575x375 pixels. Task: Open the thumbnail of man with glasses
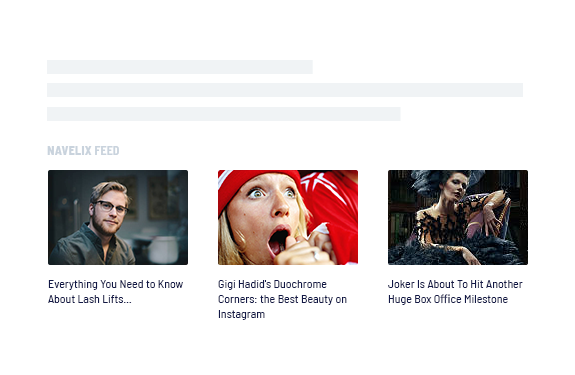tap(118, 217)
